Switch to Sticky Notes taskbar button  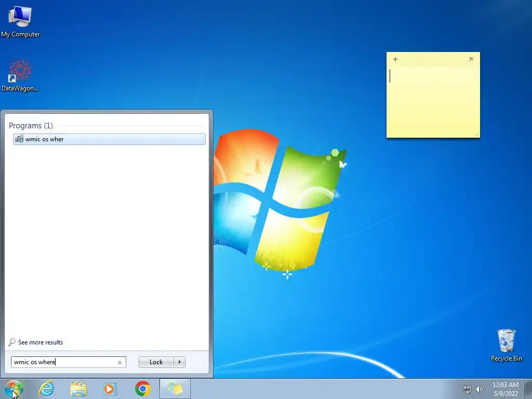(x=175, y=389)
